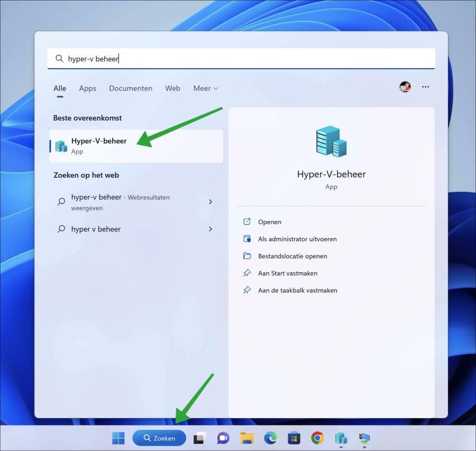Screen dimensions: 476x451
Task: Click the large Hyper-V-beheer icon in the preview pane
Action: tap(331, 141)
